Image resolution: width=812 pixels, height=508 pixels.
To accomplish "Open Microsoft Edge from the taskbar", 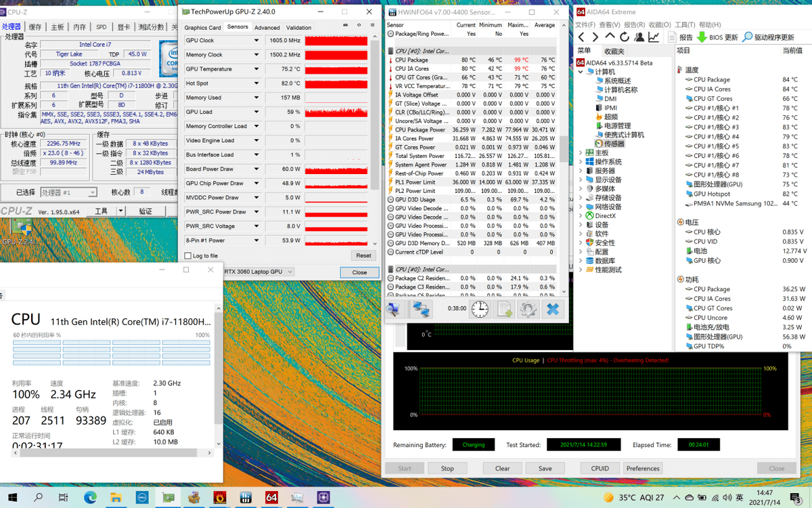I will pyautogui.click(x=90, y=498).
